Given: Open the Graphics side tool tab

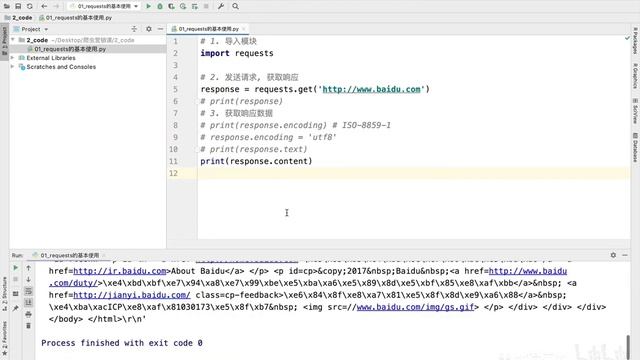Looking at the screenshot, I should tap(635, 76).
